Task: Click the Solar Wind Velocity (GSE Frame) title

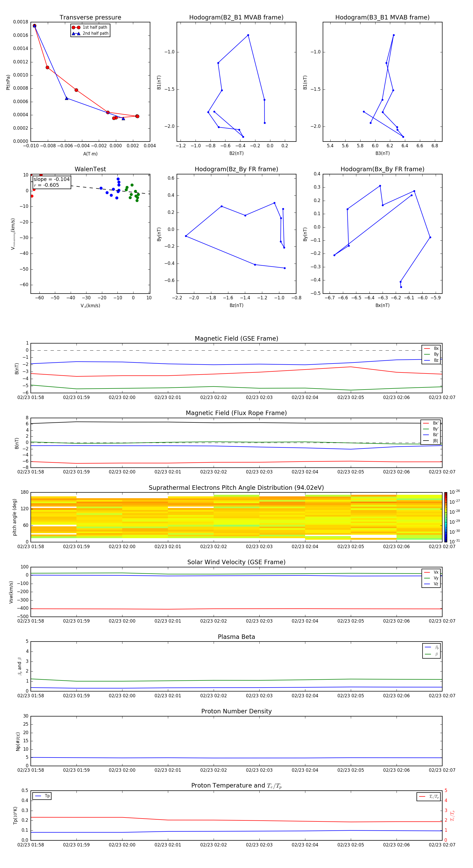Action: [236, 562]
